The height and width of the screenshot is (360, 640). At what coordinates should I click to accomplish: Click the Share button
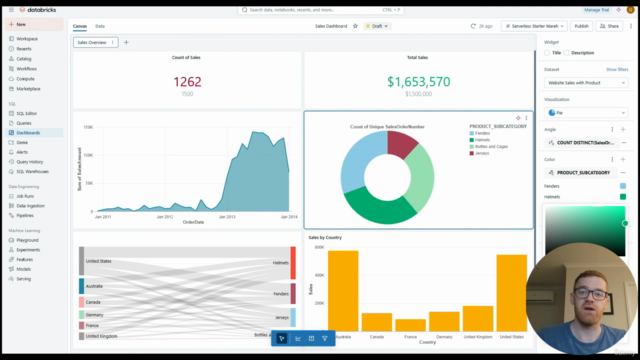coord(609,26)
